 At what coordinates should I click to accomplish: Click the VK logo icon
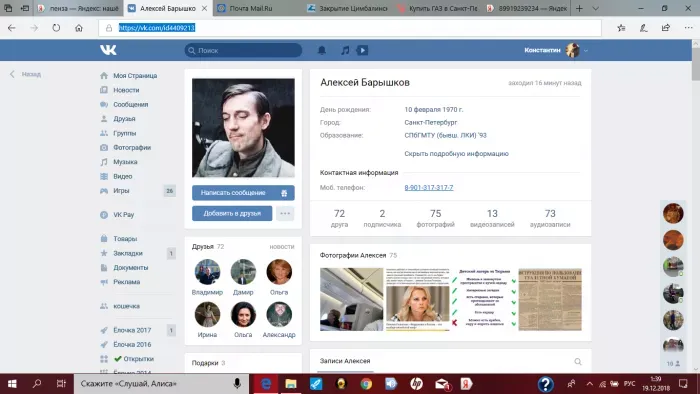coord(108,50)
